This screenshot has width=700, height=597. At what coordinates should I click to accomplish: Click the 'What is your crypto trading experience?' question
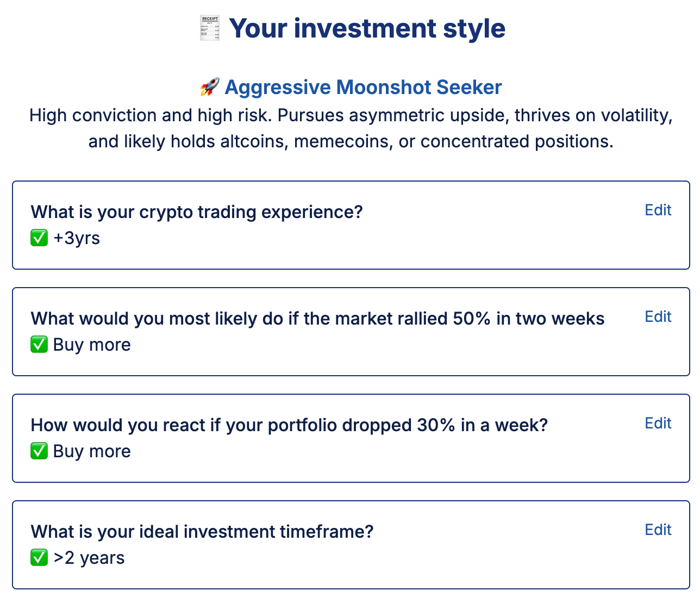click(197, 212)
